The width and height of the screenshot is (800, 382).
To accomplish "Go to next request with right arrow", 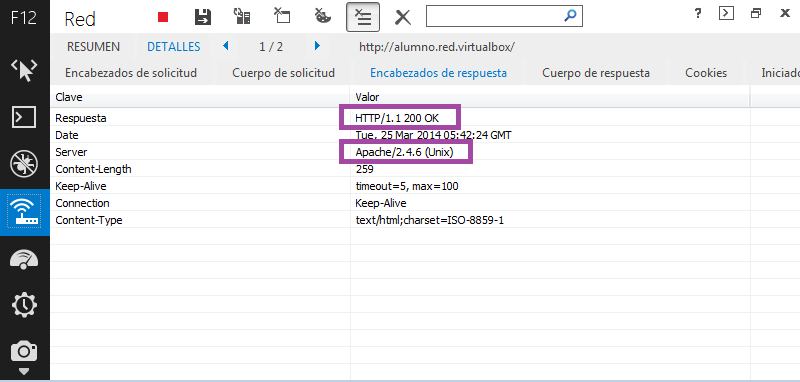I will tap(317, 46).
